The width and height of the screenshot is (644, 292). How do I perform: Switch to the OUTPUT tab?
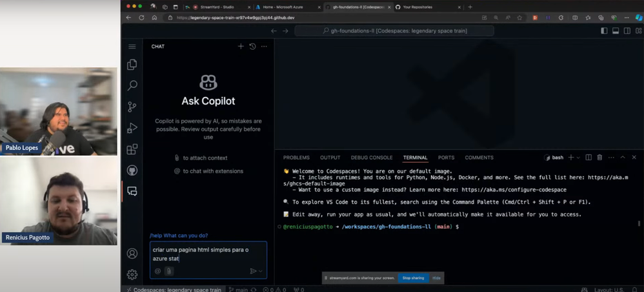coord(330,158)
